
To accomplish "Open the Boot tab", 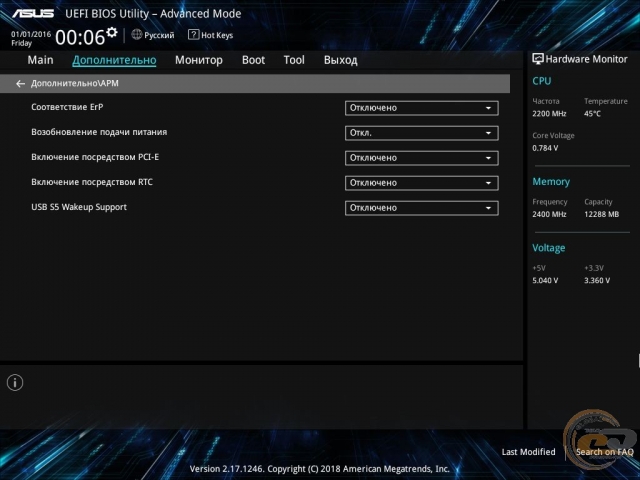I will pyautogui.click(x=253, y=60).
